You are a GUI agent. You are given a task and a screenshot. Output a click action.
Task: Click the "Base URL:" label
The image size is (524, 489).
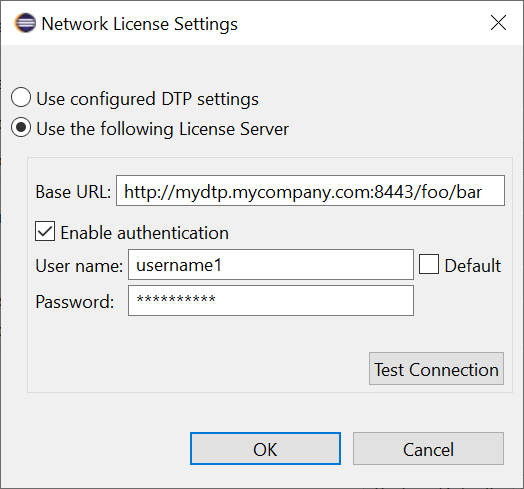click(73, 192)
